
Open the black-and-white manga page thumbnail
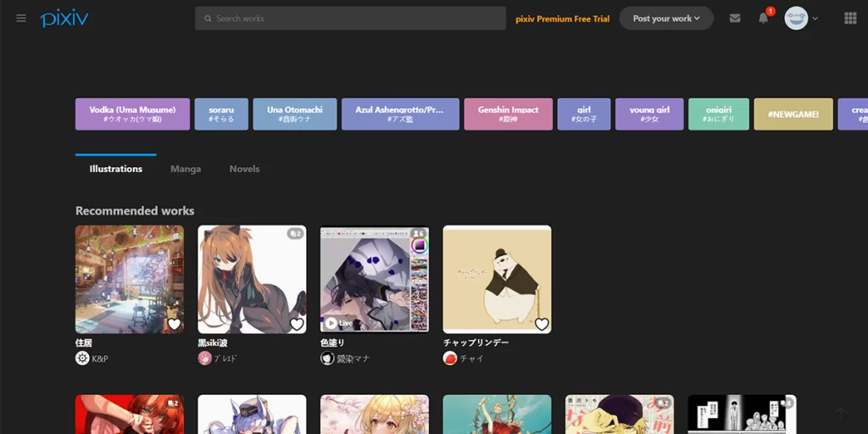coord(742,414)
